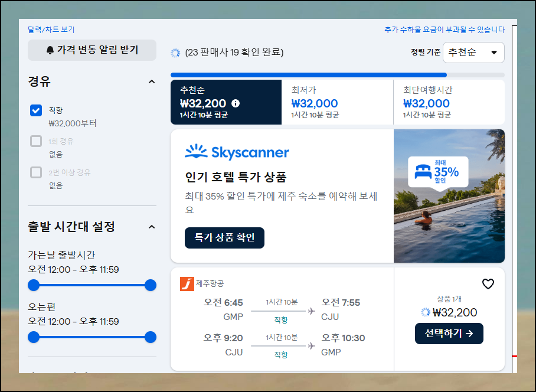536x392 pixels.
Task: Check the 2번 이상 경유 checkbox
Action: click(36, 172)
